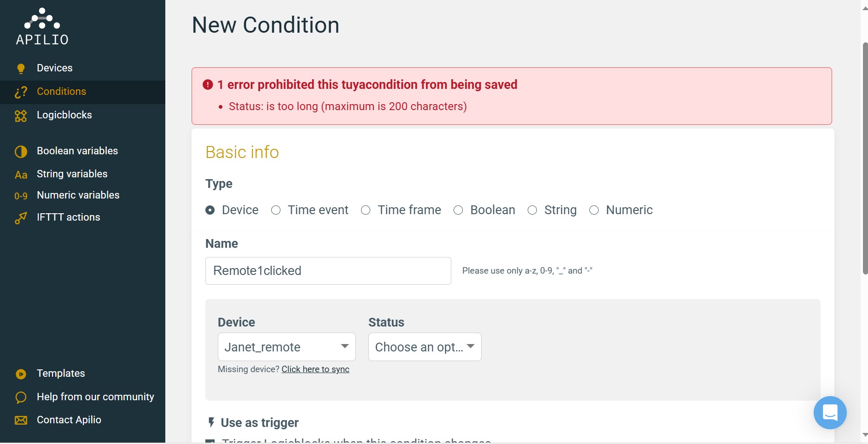Image resolution: width=868 pixels, height=444 pixels.
Task: Click the page vertical scrollbar
Action: point(864,159)
